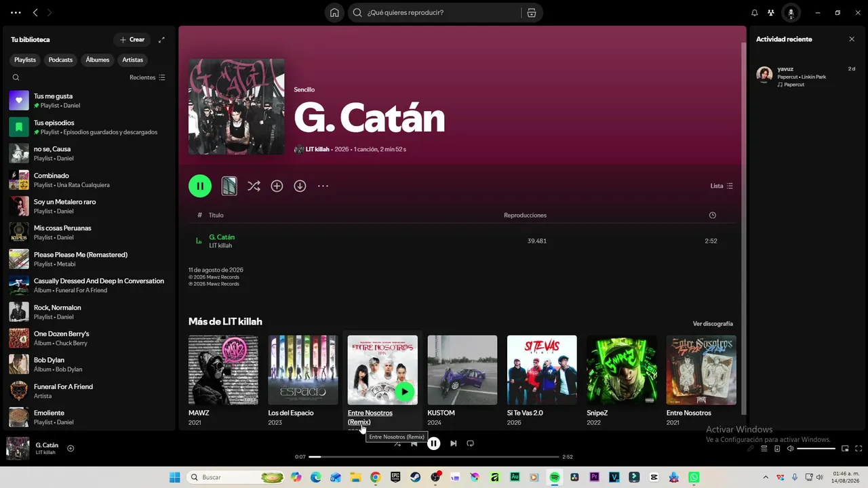Open notifications bell icon
The width and height of the screenshot is (868, 488).
(755, 13)
